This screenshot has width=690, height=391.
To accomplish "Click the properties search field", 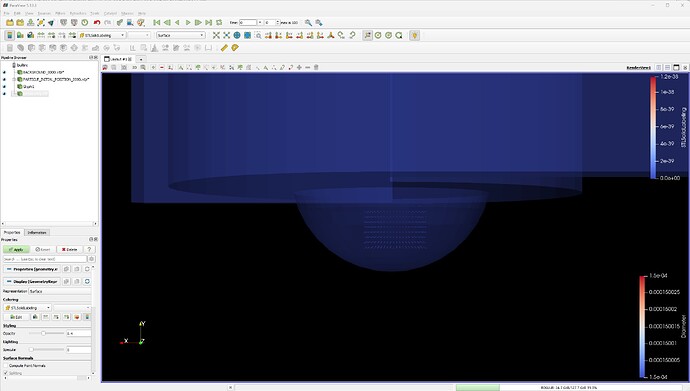I will tap(44, 259).
